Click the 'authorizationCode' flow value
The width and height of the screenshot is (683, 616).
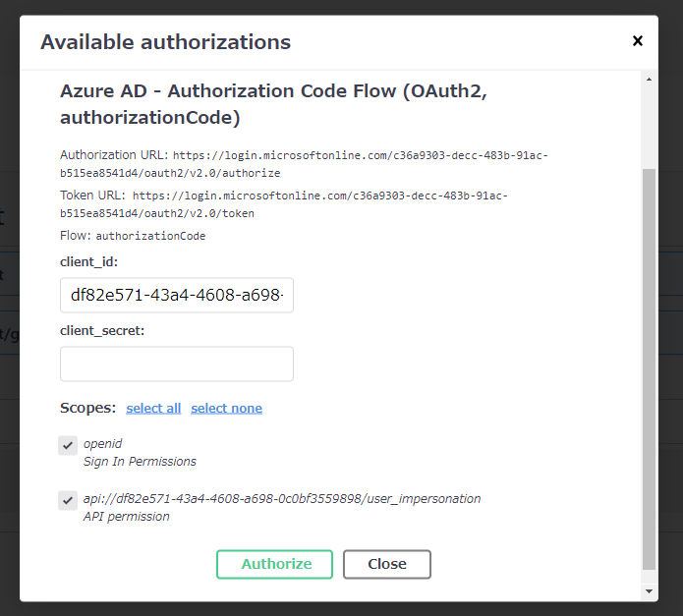[150, 236]
